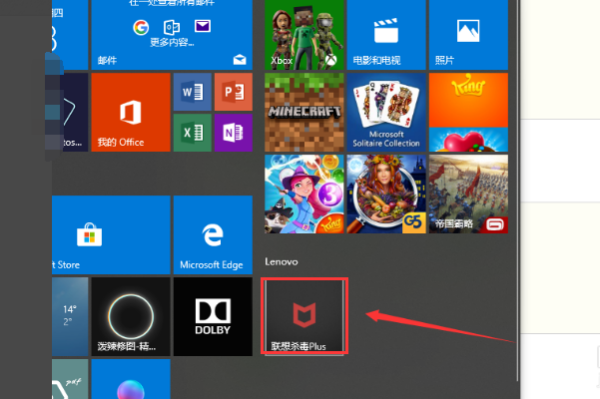Open the Photos tile (照片)
The height and width of the screenshot is (399, 600).
pyautogui.click(x=468, y=35)
